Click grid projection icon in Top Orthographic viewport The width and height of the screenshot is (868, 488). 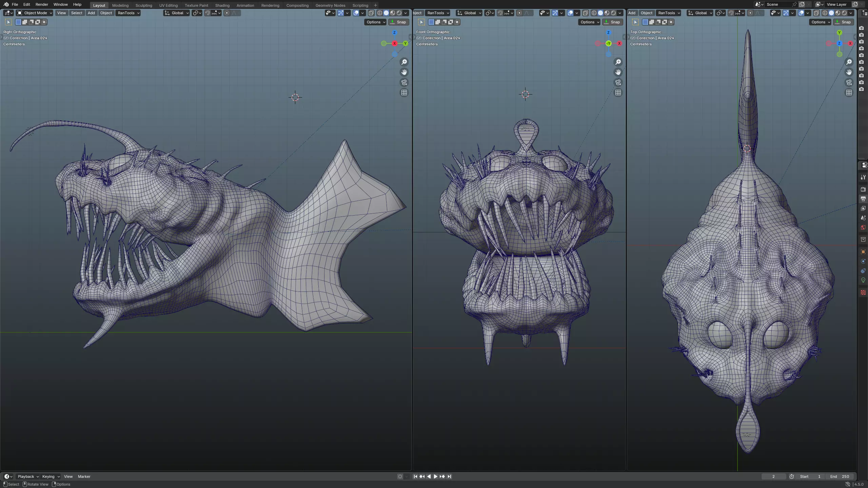coord(849,93)
